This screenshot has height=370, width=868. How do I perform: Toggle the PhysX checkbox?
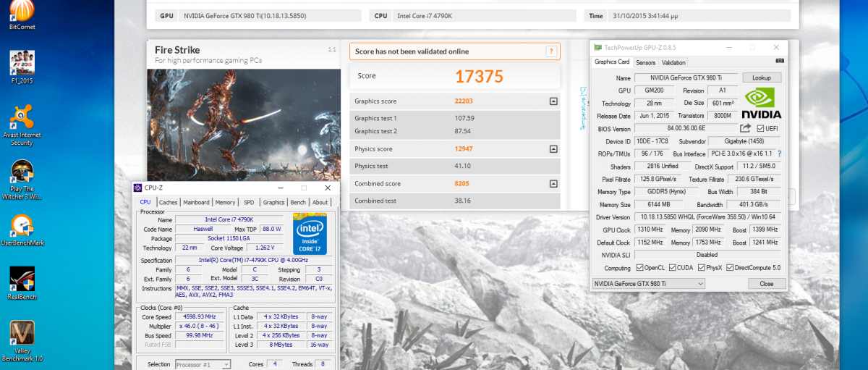point(700,268)
